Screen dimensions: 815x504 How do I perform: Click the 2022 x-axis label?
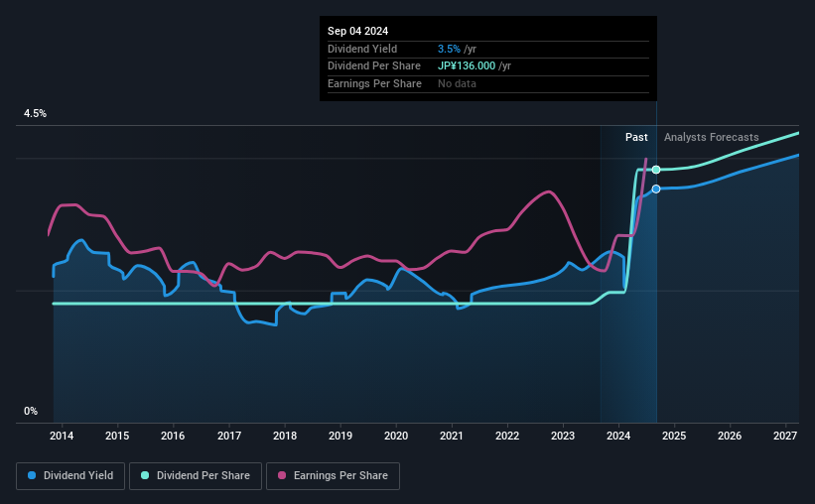pos(507,436)
